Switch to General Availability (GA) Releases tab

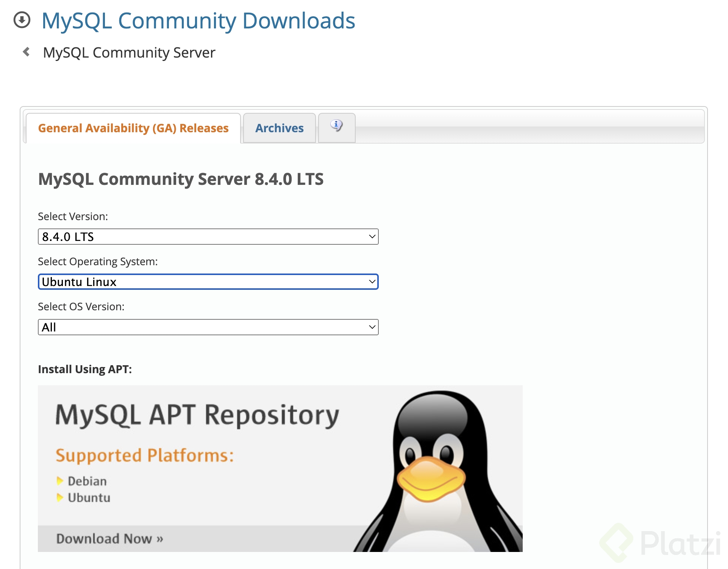(x=133, y=128)
